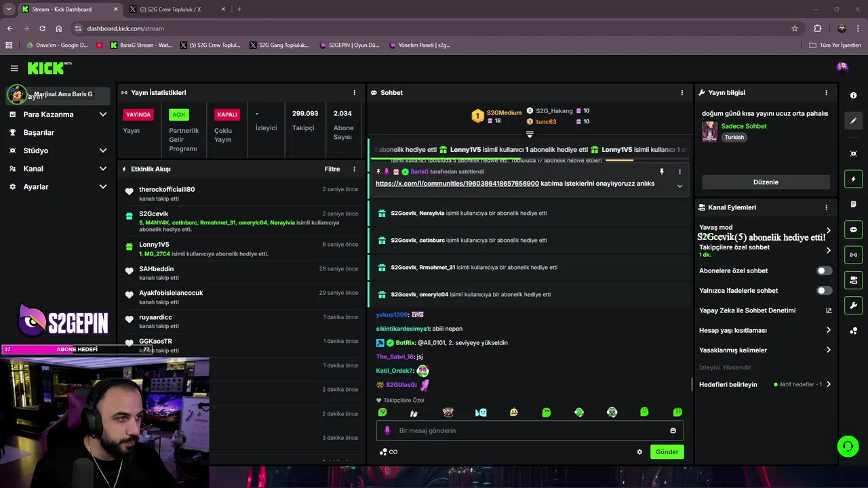Image resolution: width=868 pixels, height=488 pixels.
Task: Open a new browser tab with plus button
Action: (239, 9)
